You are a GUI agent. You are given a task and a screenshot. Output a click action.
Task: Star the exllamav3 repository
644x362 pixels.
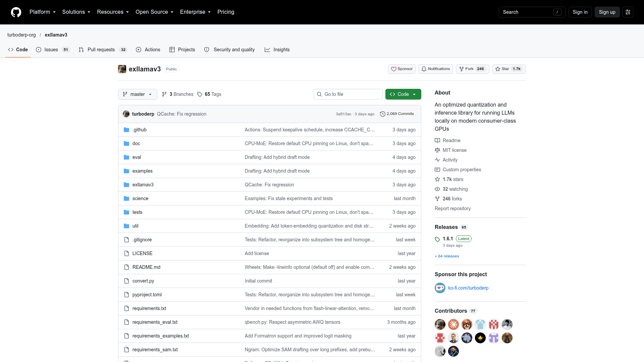(509, 69)
